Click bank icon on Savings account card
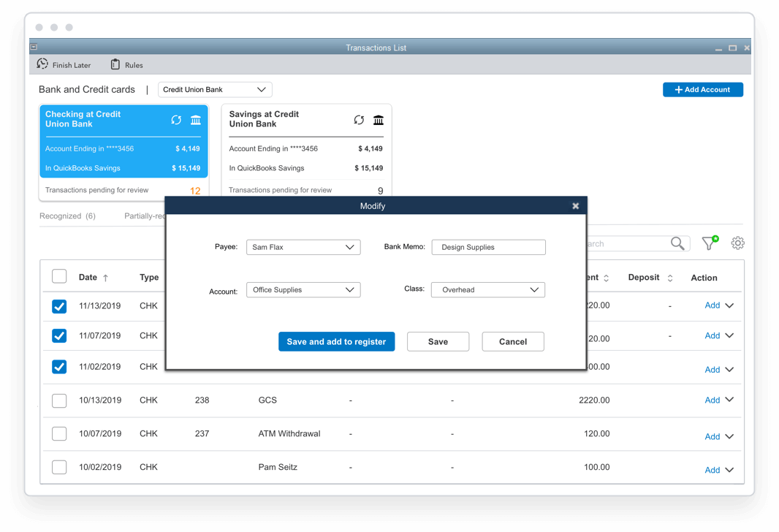 (379, 120)
